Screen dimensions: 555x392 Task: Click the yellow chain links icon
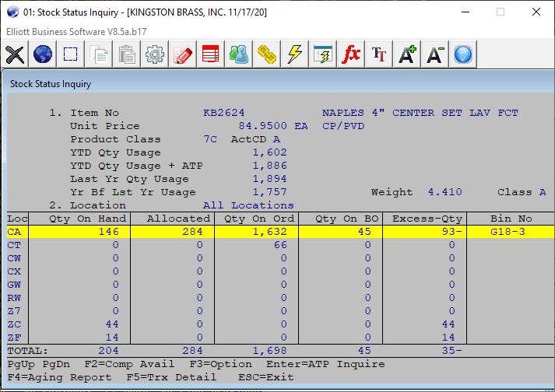click(266, 54)
